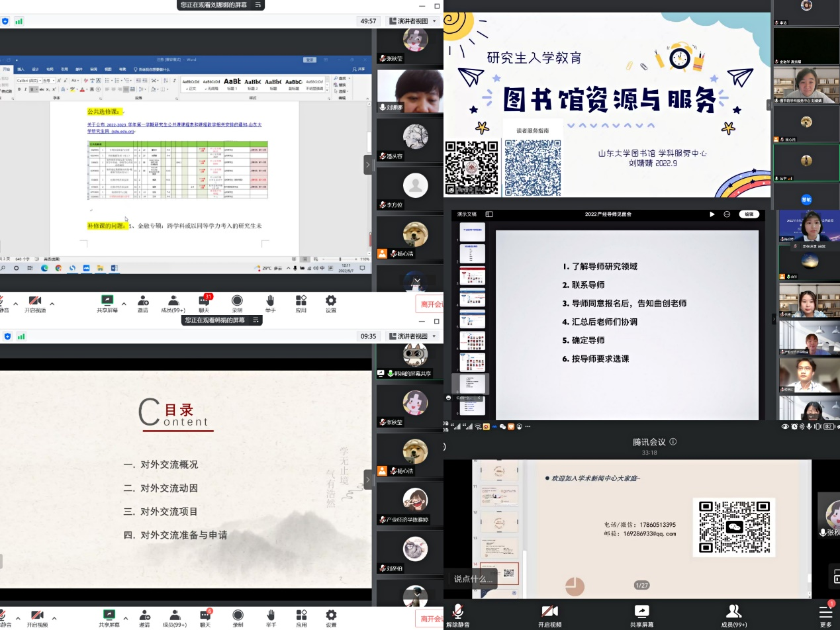
Task: Open 演讲者视图 dropdown next to 09:35 timer
Action: (414, 336)
